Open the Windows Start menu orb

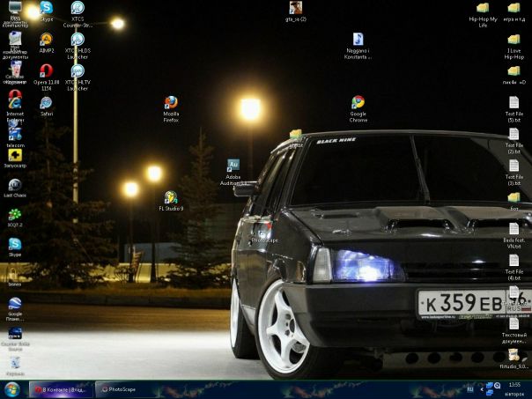pyautogui.click(x=11, y=390)
